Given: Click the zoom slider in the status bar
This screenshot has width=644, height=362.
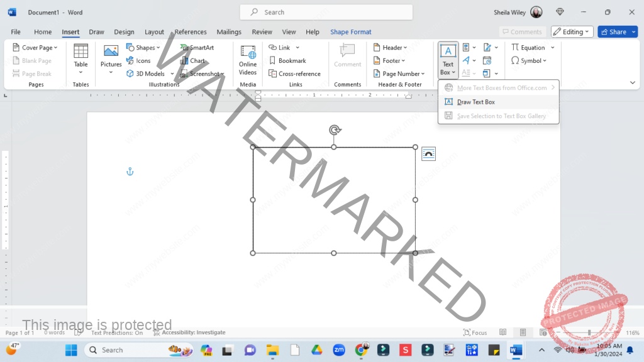Looking at the screenshot, I should pyautogui.click(x=589, y=332).
